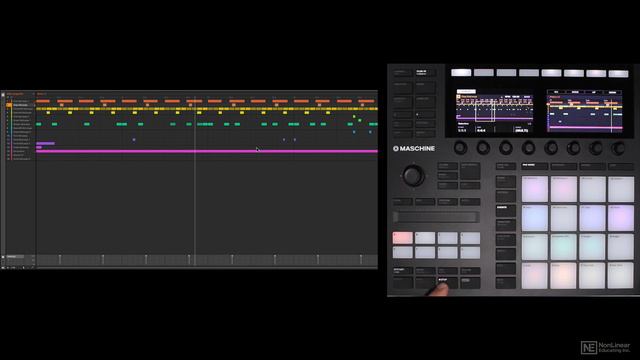Viewport: 640px width, 360px height.
Task: Toggle the FIXED VEL button
Action: [x=506, y=166]
